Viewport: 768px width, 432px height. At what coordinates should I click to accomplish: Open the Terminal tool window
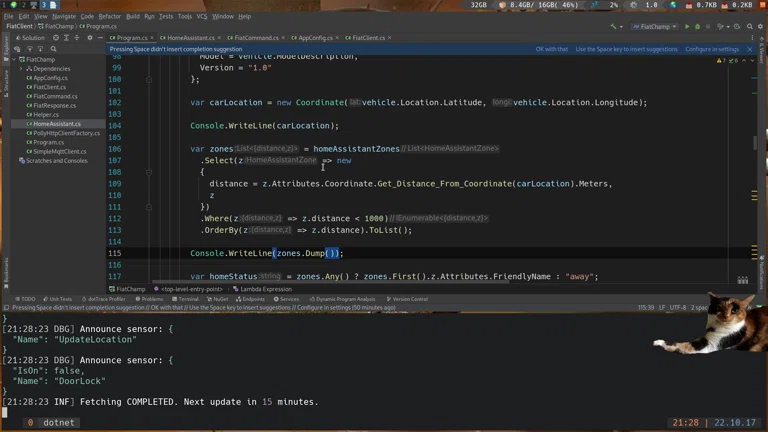pos(187,299)
